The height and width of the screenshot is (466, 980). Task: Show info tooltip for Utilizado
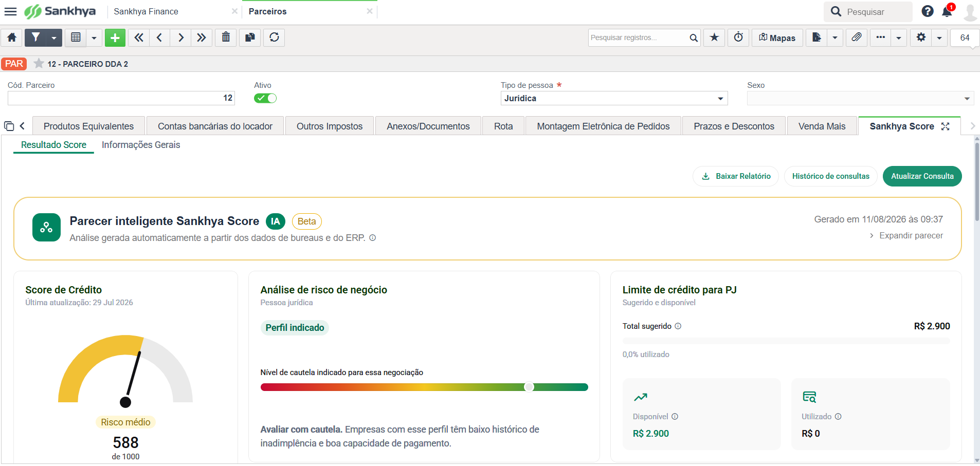tap(838, 417)
